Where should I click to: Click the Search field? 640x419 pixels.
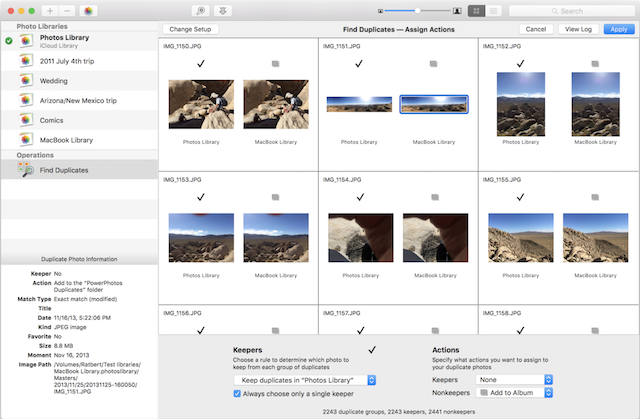pyautogui.click(x=570, y=10)
